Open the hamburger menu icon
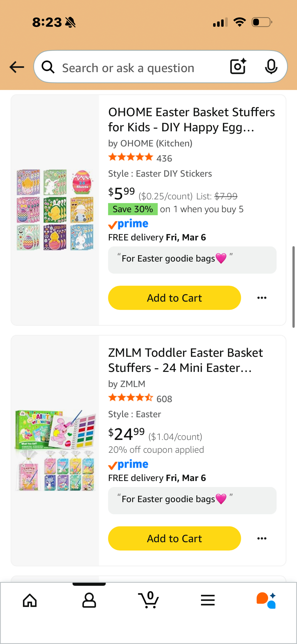 point(208,600)
